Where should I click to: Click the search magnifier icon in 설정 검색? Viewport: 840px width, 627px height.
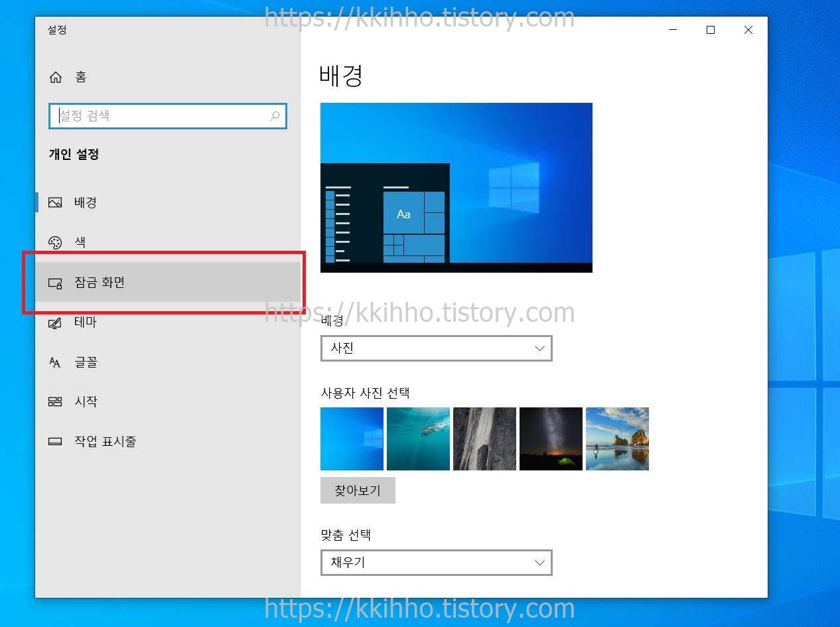pyautogui.click(x=275, y=116)
